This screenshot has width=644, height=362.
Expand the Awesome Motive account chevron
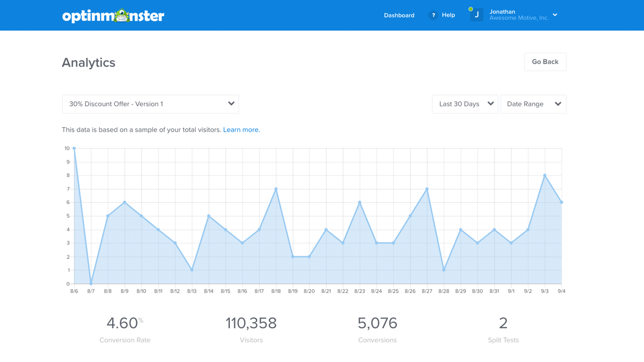click(x=554, y=15)
